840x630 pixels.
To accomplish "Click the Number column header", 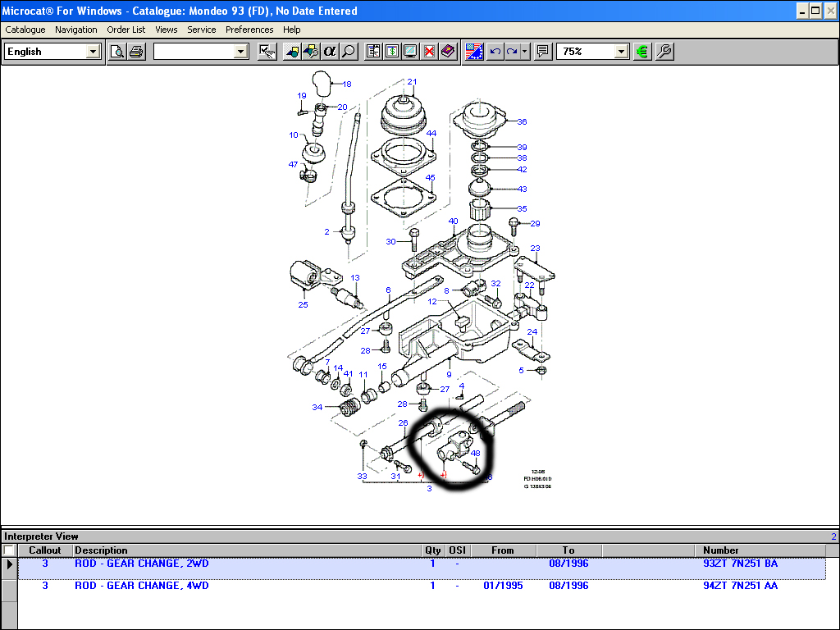I will 720,550.
